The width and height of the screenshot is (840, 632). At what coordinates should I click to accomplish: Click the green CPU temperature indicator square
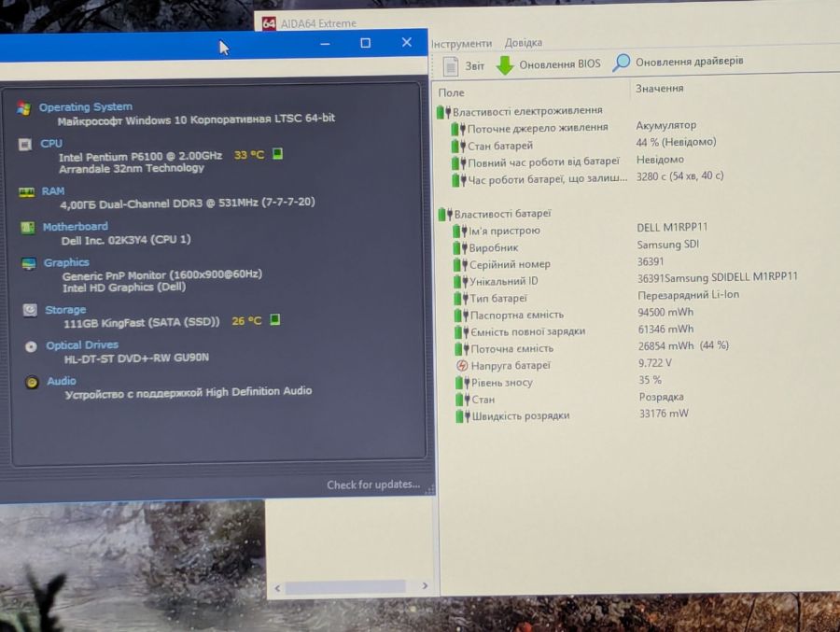[x=277, y=154]
